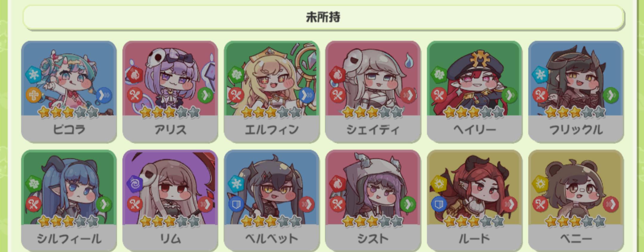Click the ベニー name label
The width and height of the screenshot is (644, 252).
(576, 239)
